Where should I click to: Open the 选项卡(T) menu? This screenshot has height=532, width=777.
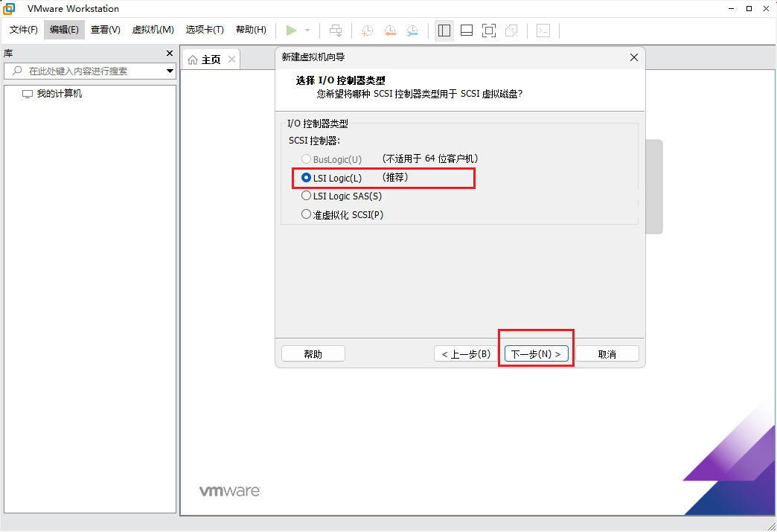pos(205,30)
